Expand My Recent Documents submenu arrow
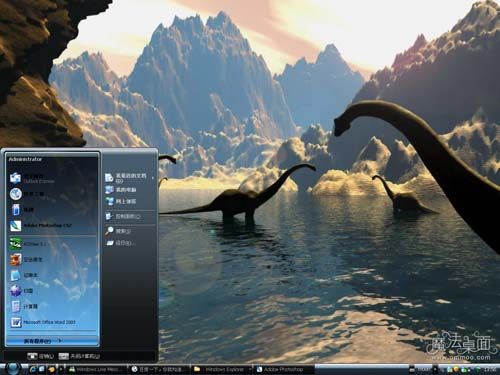The height and width of the screenshot is (375, 500). 153,178
